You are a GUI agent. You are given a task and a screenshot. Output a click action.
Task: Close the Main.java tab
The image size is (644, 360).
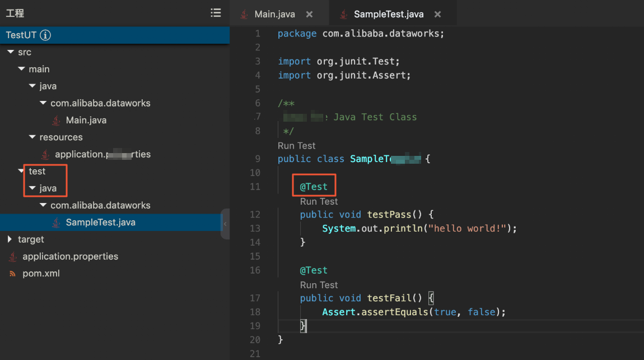coord(309,15)
